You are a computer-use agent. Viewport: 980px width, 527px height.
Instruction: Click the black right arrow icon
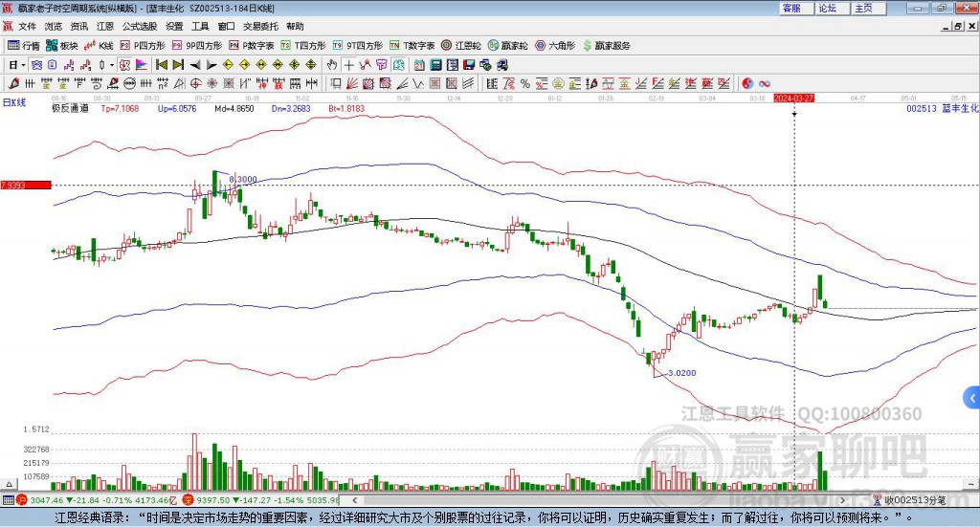point(212,65)
